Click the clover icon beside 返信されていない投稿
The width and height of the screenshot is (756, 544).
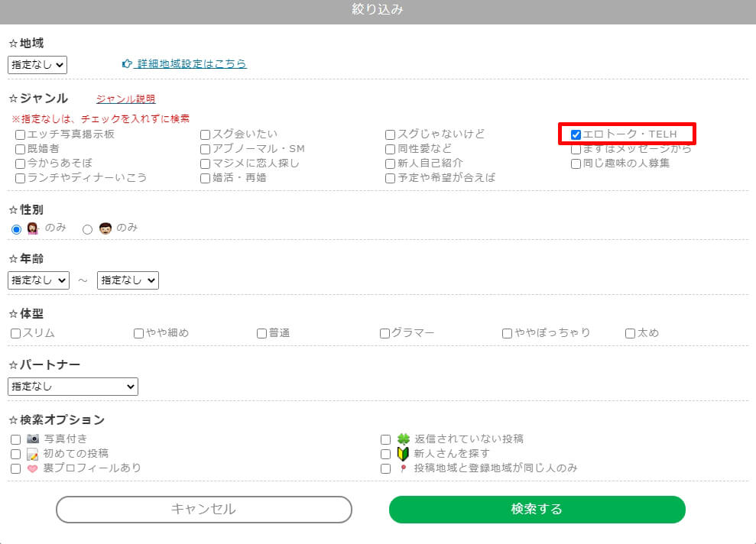pos(404,439)
